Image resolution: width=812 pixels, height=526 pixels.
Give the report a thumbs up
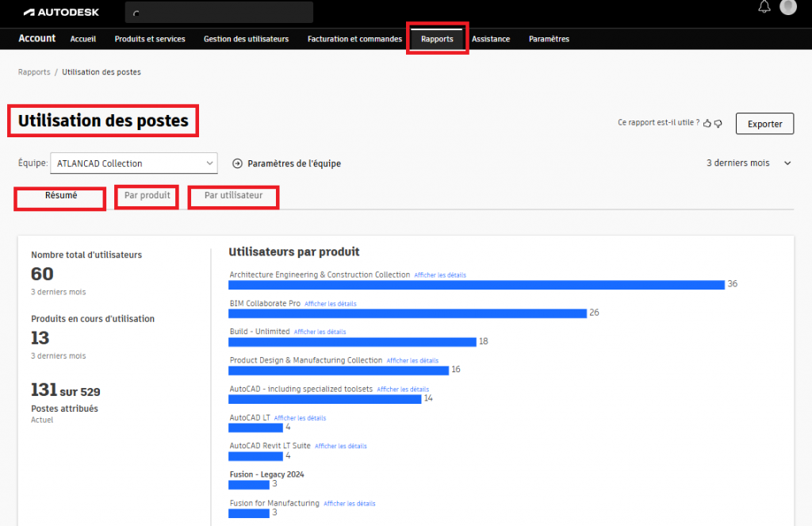pyautogui.click(x=707, y=123)
